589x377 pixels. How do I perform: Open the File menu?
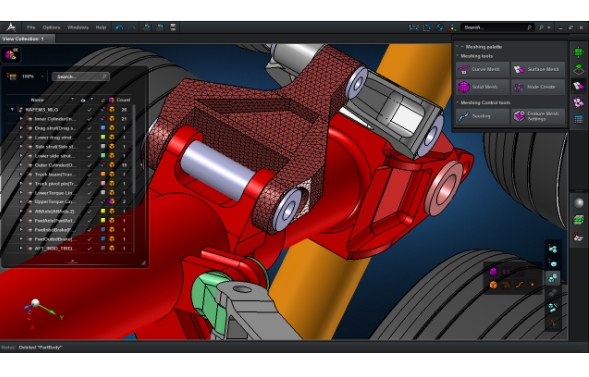click(31, 27)
